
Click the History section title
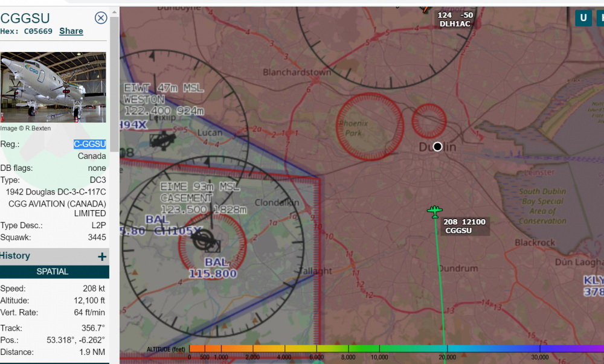click(x=16, y=256)
